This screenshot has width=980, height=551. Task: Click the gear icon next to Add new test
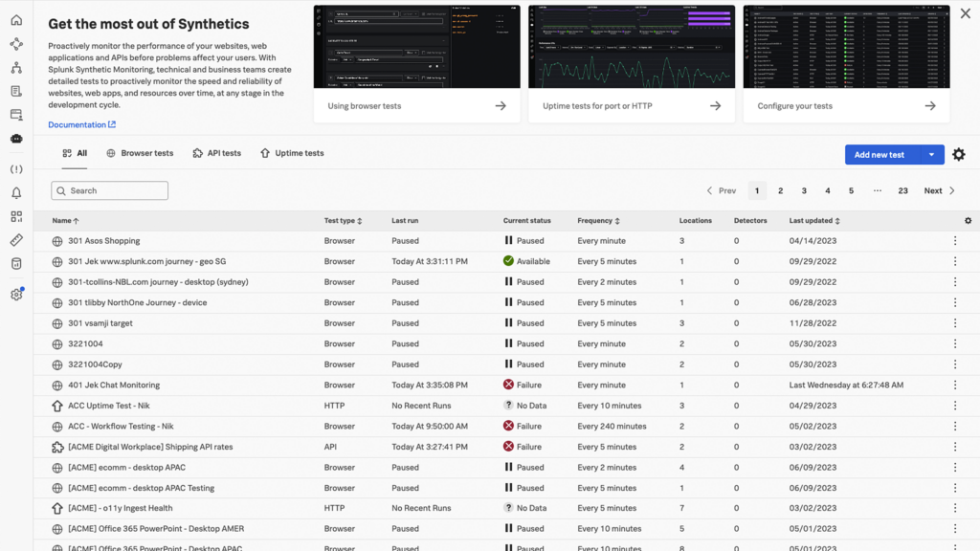pyautogui.click(x=958, y=155)
